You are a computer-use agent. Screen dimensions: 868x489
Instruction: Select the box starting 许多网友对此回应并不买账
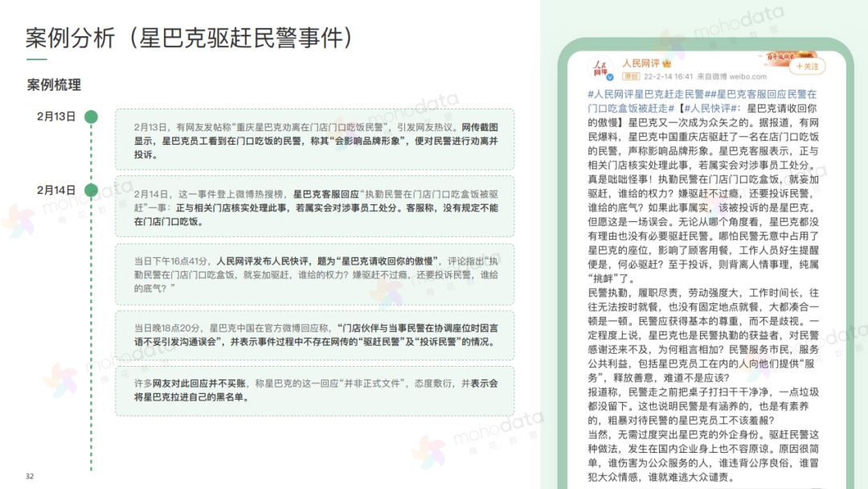coord(314,390)
